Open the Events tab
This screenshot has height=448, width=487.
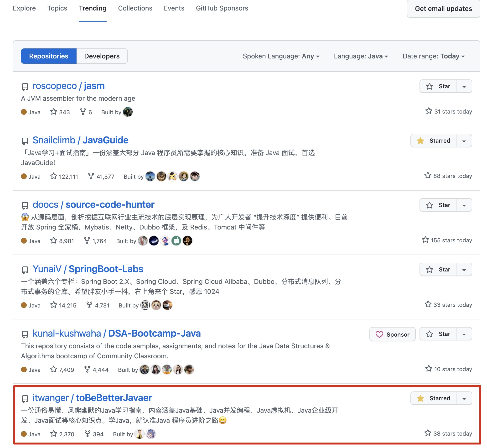click(x=174, y=8)
